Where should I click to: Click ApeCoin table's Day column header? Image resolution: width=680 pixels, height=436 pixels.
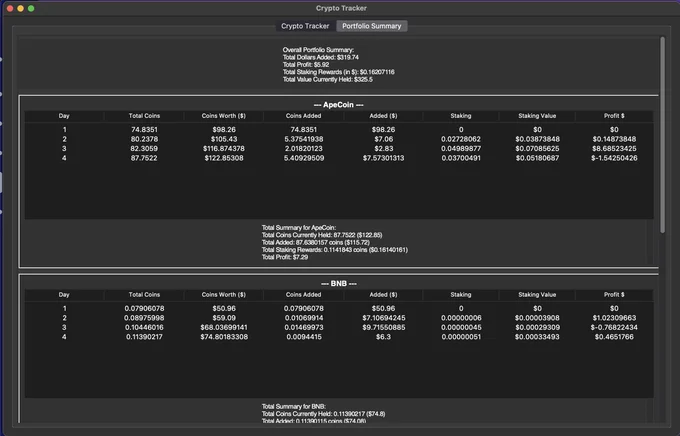click(x=64, y=116)
